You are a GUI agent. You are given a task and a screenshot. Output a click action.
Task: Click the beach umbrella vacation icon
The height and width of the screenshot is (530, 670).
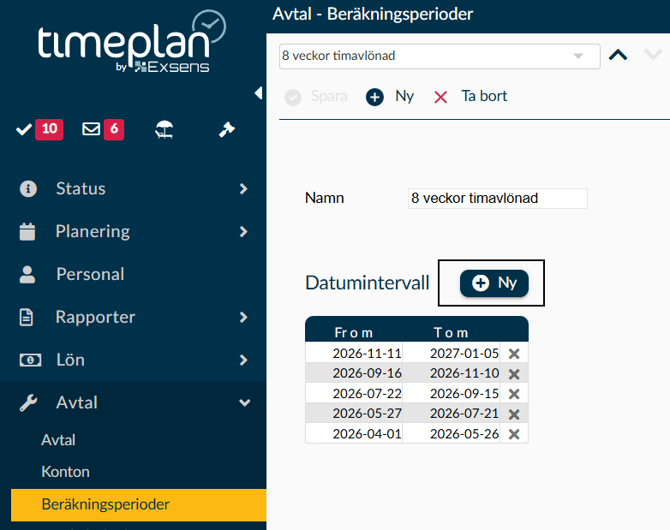click(163, 129)
